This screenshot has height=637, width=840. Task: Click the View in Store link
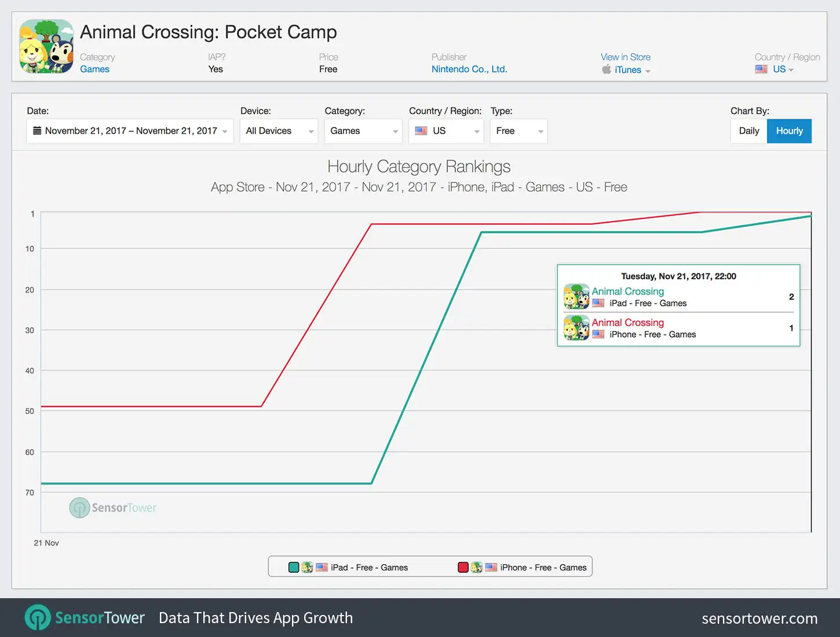[x=625, y=57]
